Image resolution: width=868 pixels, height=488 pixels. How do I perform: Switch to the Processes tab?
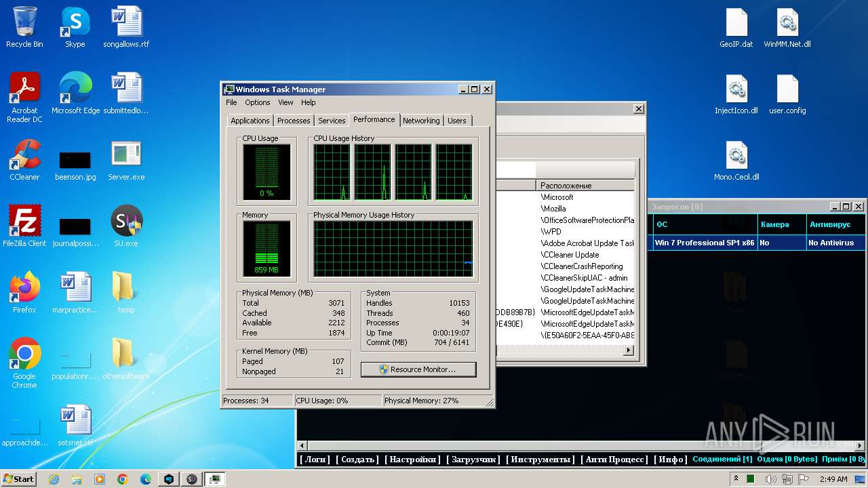click(x=294, y=121)
